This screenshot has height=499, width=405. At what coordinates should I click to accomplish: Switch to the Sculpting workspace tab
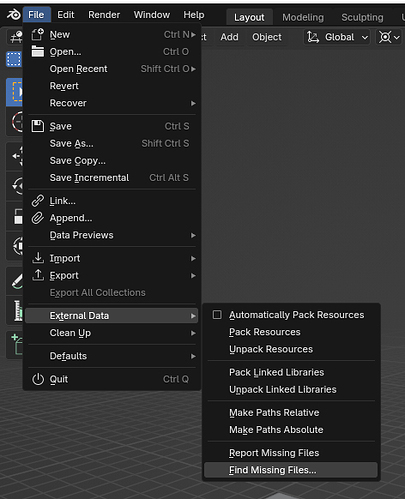pos(362,17)
